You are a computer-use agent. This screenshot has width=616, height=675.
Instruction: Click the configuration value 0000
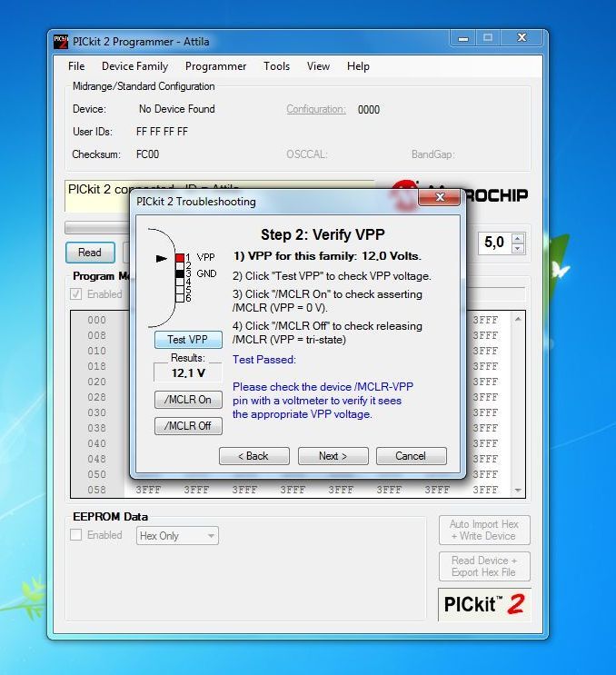[x=369, y=110]
